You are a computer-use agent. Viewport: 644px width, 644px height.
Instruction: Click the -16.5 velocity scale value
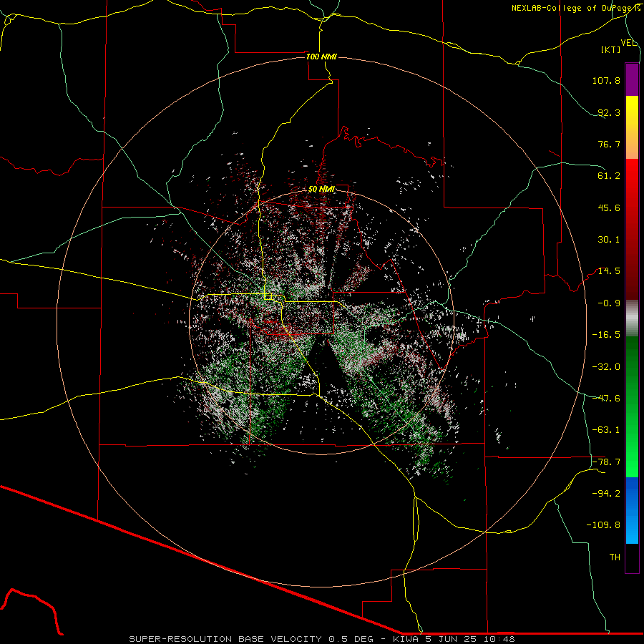click(x=606, y=335)
